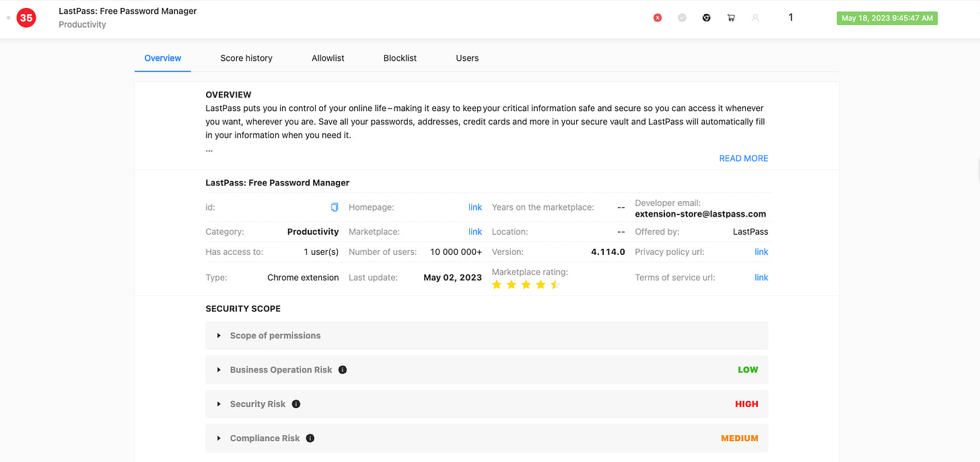Click the user count 1 in the header

click(791, 17)
